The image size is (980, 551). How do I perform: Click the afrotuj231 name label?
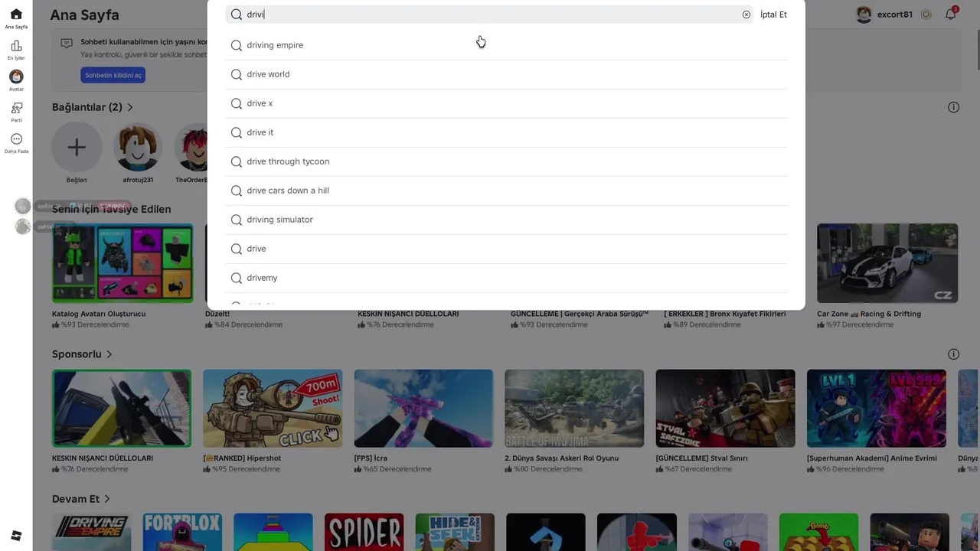click(138, 180)
